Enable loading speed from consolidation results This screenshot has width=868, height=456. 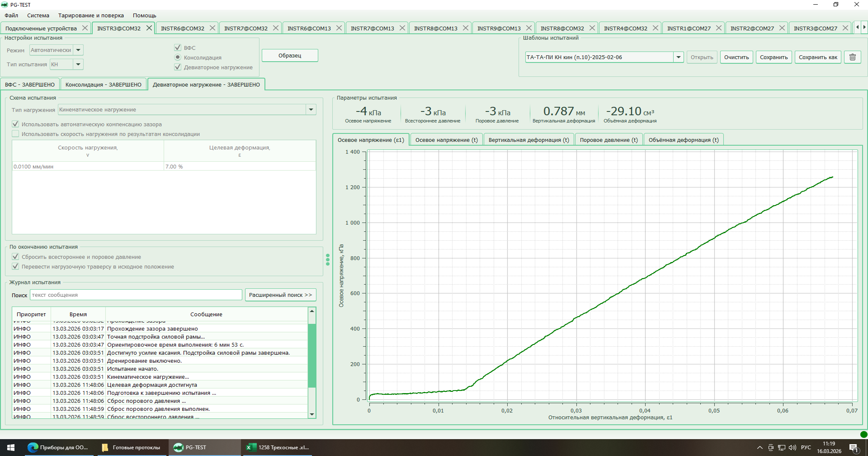coord(16,134)
